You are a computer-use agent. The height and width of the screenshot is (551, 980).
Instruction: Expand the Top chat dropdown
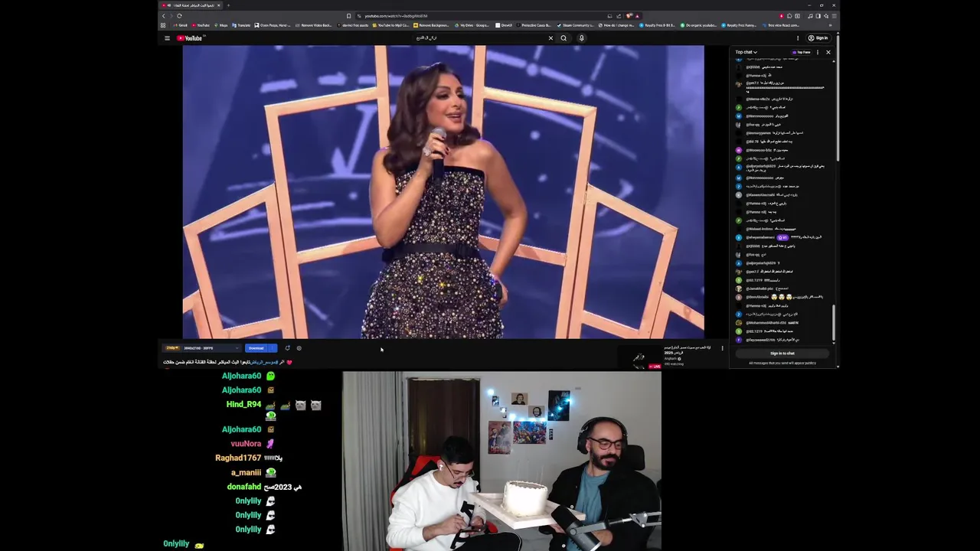click(746, 52)
